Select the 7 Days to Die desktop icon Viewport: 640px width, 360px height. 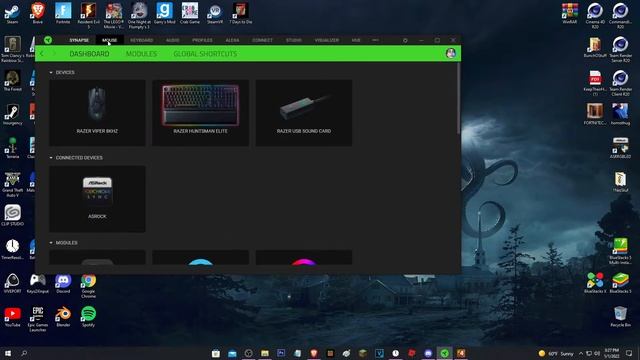click(240, 13)
